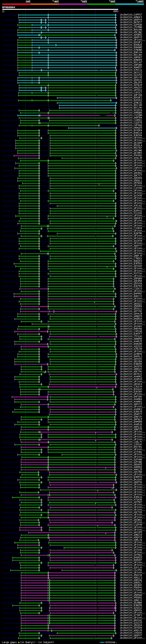This screenshot has height=644, width=146.
Task: Click the white query sequence bar
Action: pyautogui.click(x=60, y=9)
